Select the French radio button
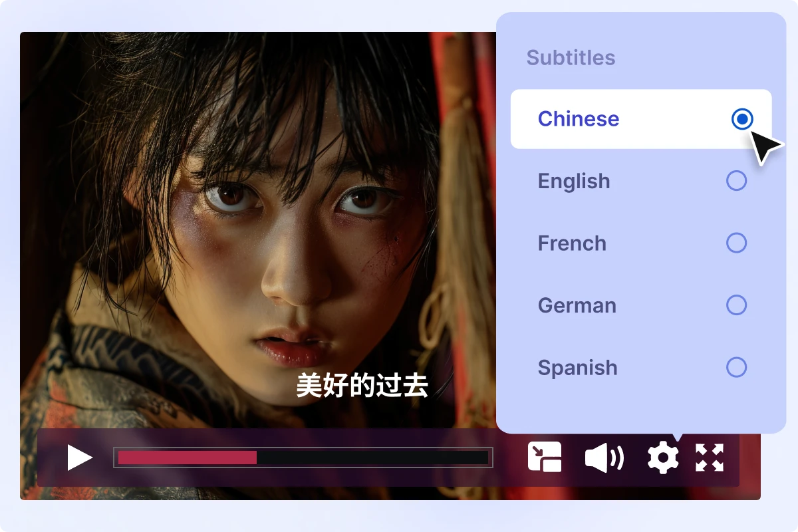This screenshot has height=532, width=798. coord(736,243)
